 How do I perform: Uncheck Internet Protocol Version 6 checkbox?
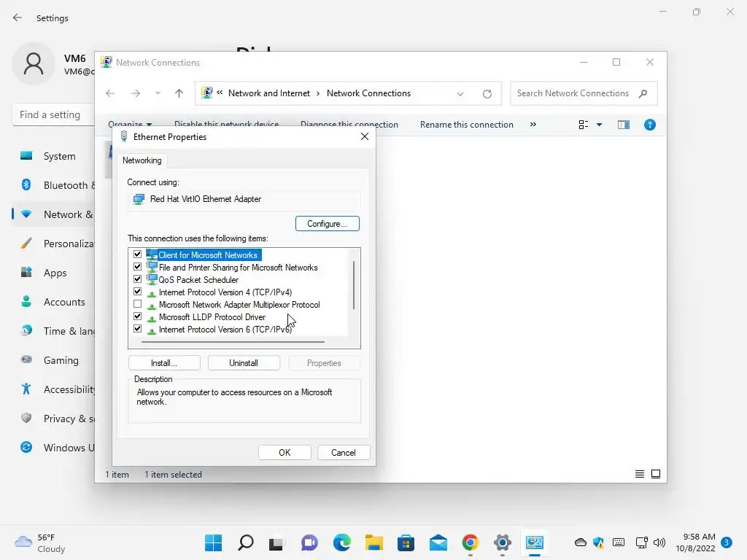point(138,329)
